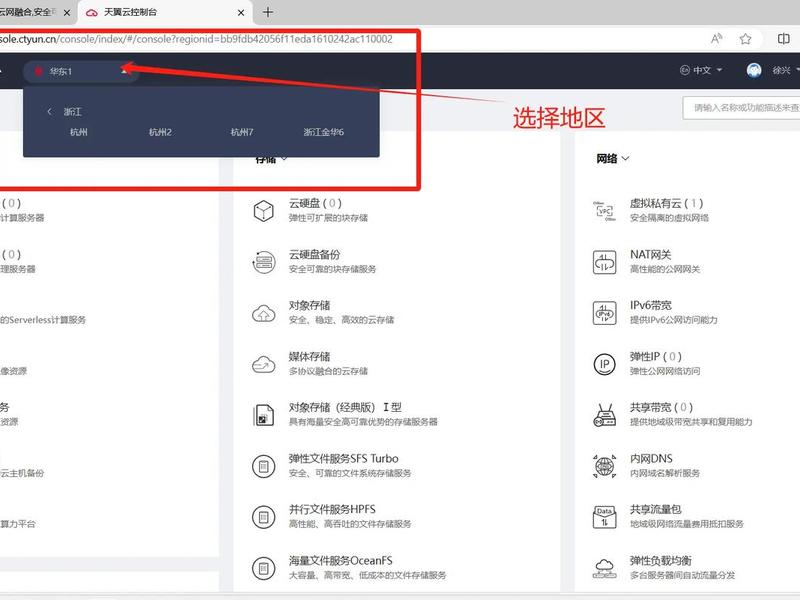Open the 云硬盘备份 service link
The width and height of the screenshot is (800, 600).
coord(314,254)
